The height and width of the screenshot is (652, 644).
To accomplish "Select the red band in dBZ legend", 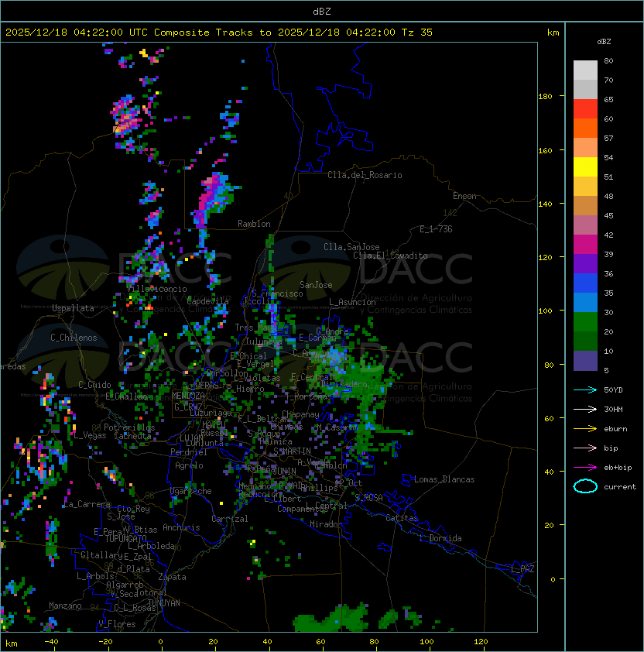I will click(585, 109).
